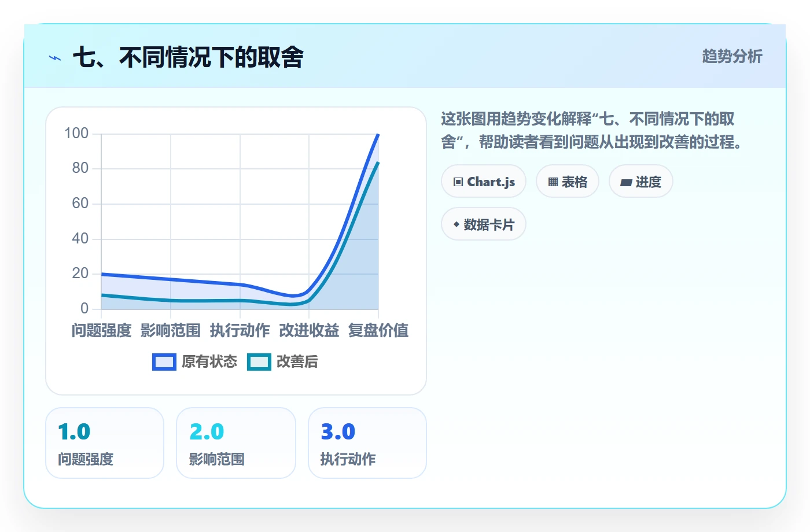
Task: Click the bar icon in 进度 chip
Action: 626,183
